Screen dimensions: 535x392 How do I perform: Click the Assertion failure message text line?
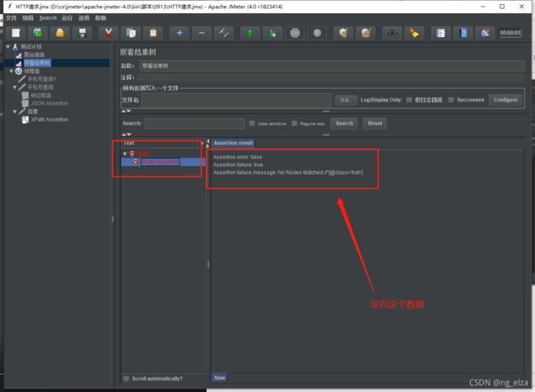pos(288,172)
